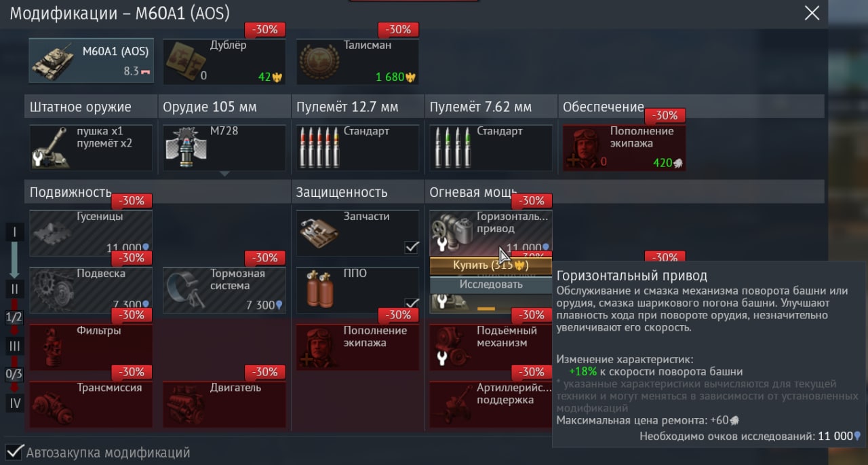Select the Тормозная система brake modification
This screenshot has height=465, width=868.
(224, 290)
